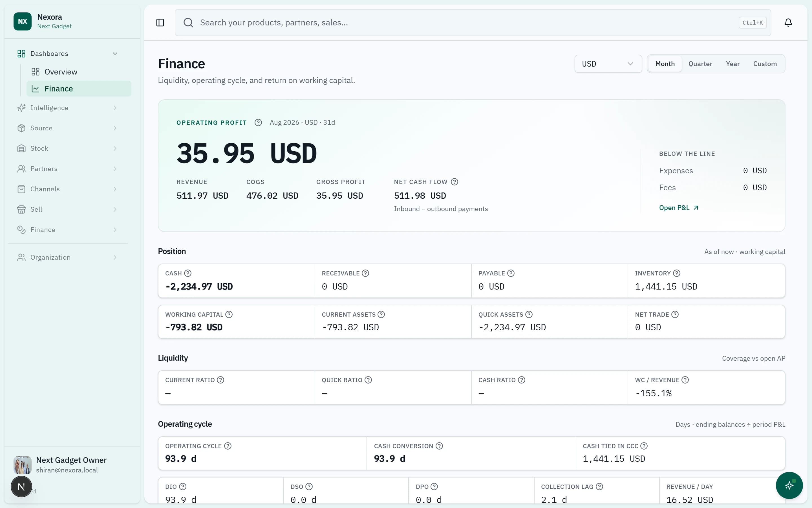The height and width of the screenshot is (508, 812).
Task: Click the Quick Assets help icon
Action: [x=529, y=314]
